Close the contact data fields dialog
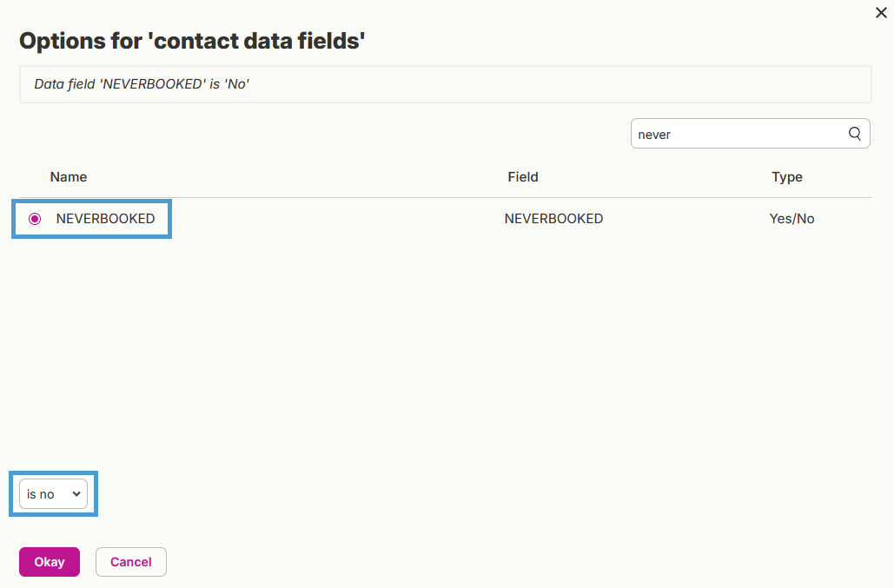This screenshot has width=894, height=588. coord(881,12)
